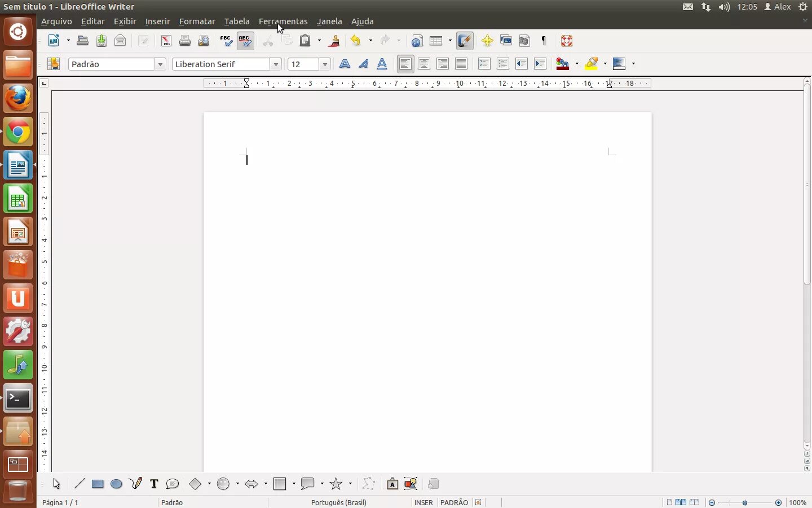This screenshot has width=812, height=508.
Task: Insert a hyperlink using the toolbar icon
Action: pos(417,41)
